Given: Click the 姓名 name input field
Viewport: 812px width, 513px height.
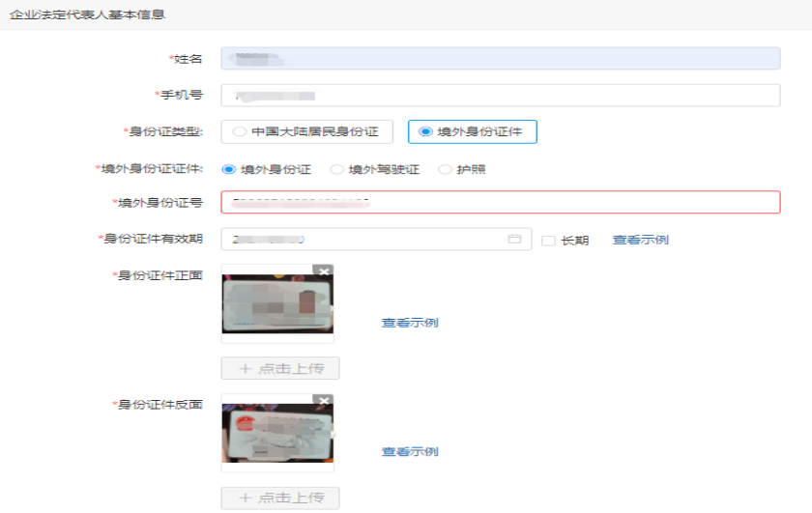Looking at the screenshot, I should pyautogui.click(x=500, y=59).
